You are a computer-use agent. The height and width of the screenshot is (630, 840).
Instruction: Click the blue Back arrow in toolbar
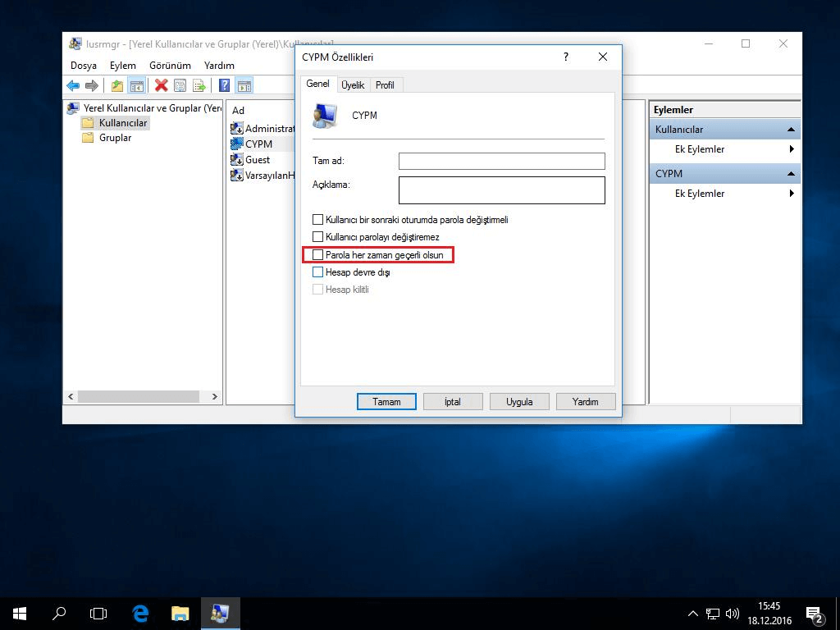[x=73, y=85]
